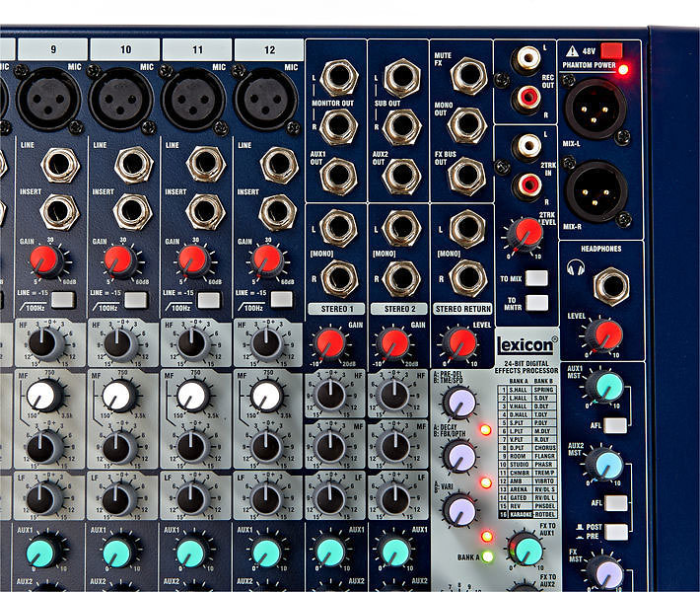Click channel 10 red GAIN knob

coord(118,260)
